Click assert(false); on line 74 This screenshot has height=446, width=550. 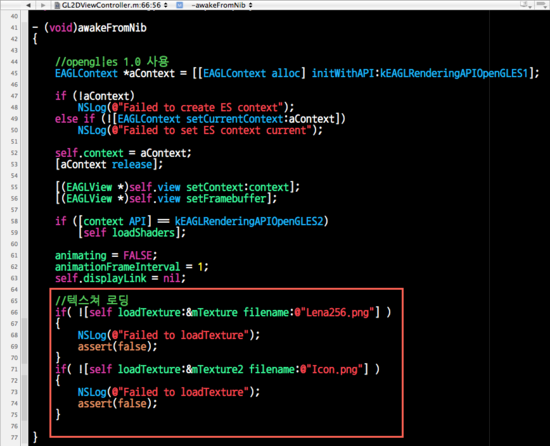[x=118, y=403]
